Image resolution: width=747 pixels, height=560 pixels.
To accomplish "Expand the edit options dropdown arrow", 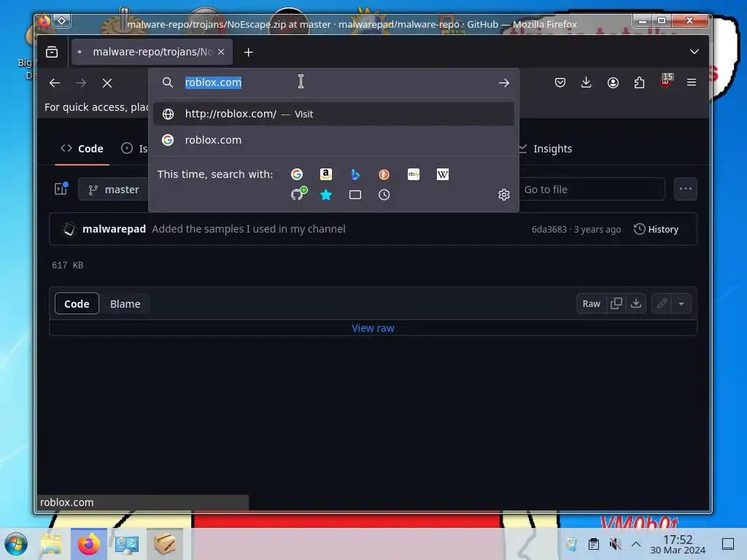I will [x=681, y=304].
